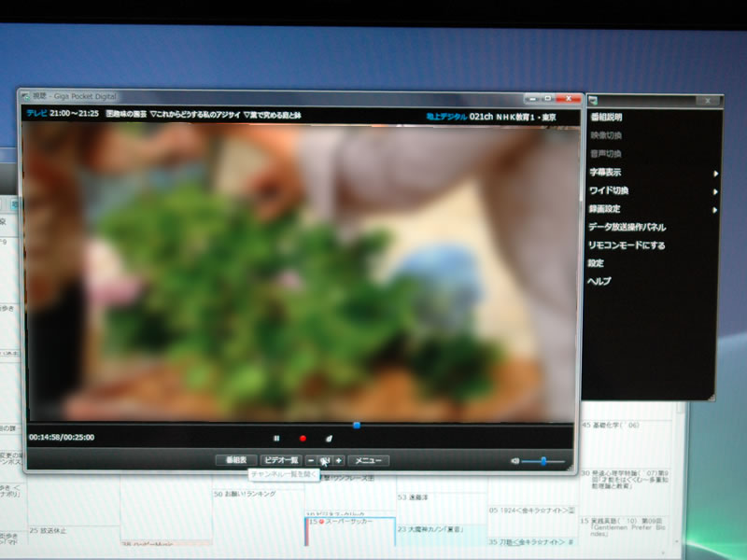Switch to previous channel with minus button
The height and width of the screenshot is (560, 747).
[311, 460]
